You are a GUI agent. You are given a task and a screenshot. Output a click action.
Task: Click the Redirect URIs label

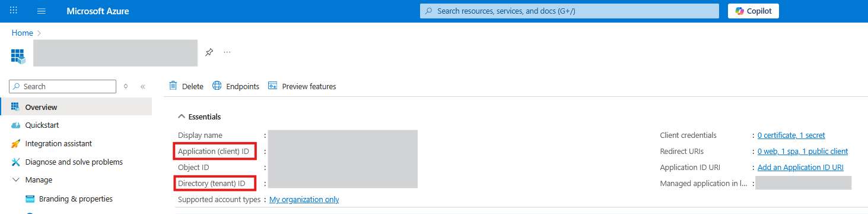682,152
